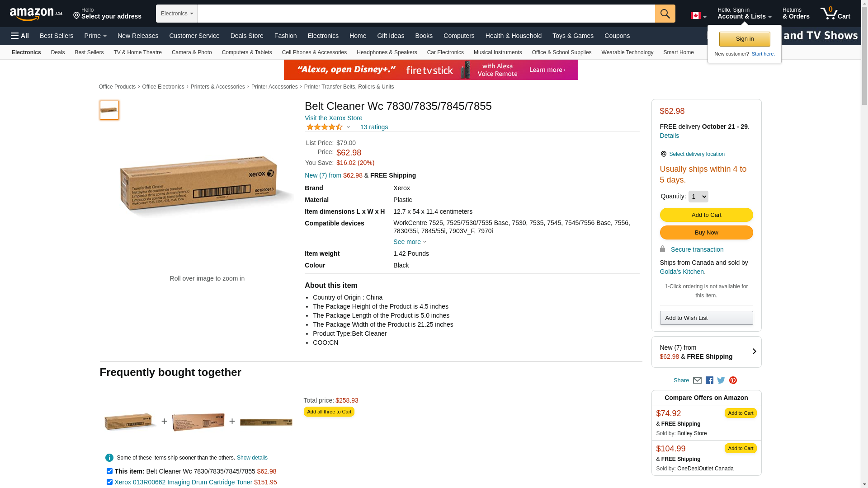The image size is (868, 488).
Task: Open the Deals Store menu item
Action: point(246,36)
